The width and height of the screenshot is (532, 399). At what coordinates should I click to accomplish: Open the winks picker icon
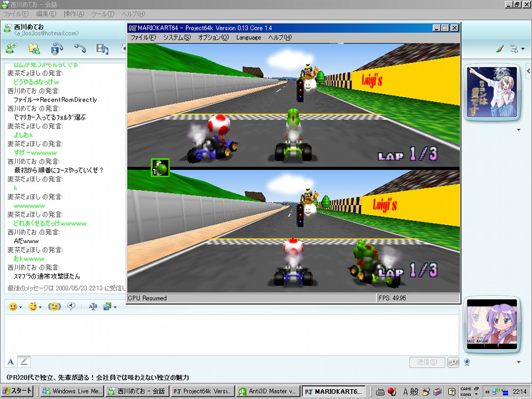click(x=33, y=306)
